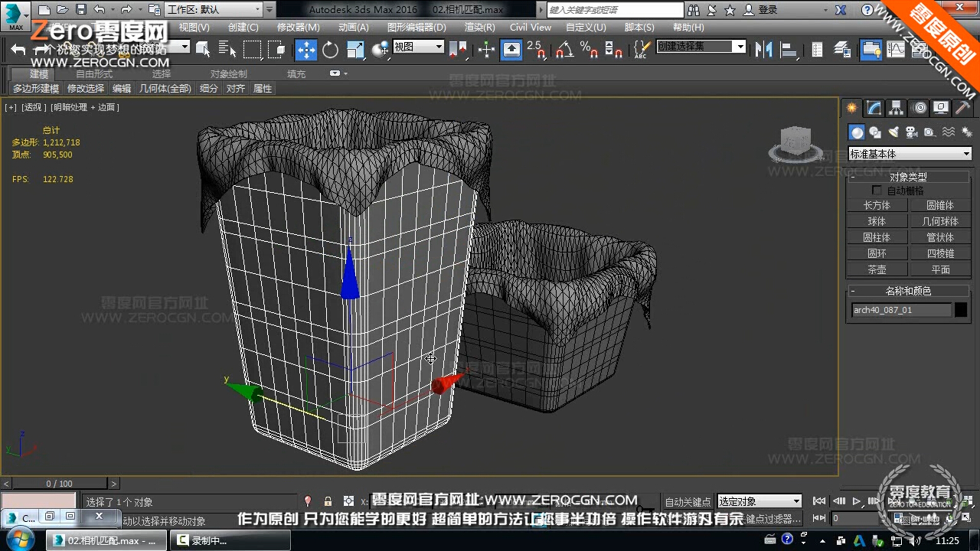
Task: Collapse the 名称和颜色 rollout
Action: 910,291
